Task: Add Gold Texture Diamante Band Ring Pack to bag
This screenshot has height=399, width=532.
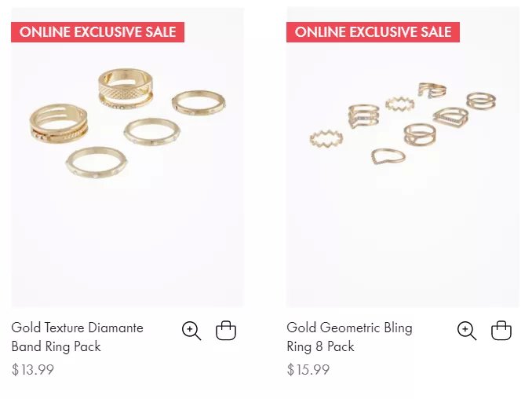Action: [x=226, y=331]
